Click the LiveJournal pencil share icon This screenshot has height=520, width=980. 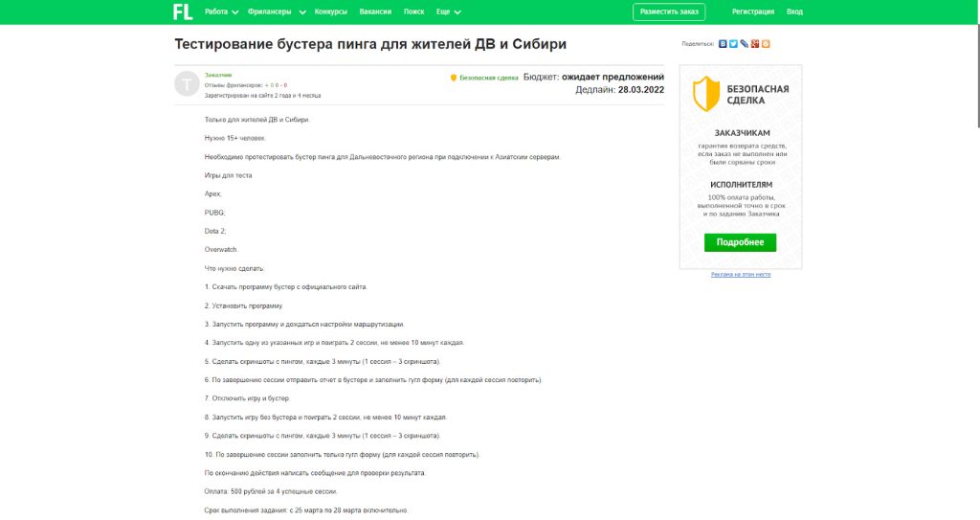tap(744, 44)
